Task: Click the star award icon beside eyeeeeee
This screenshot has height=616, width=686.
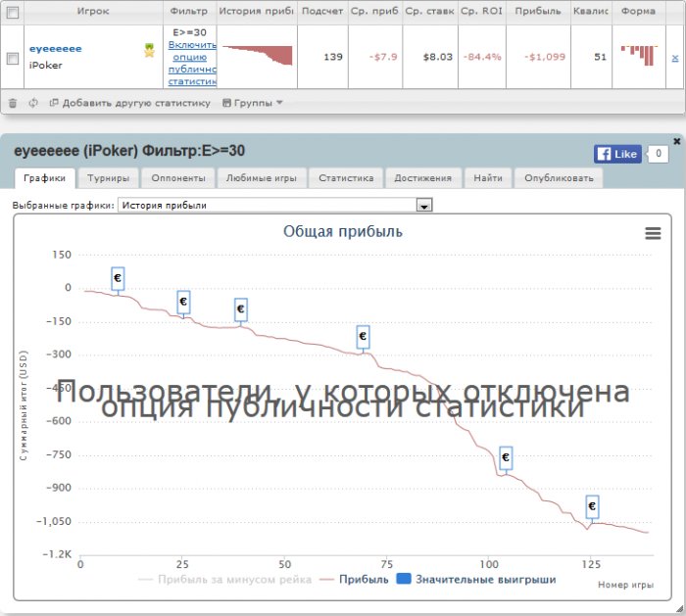Action: tap(150, 51)
